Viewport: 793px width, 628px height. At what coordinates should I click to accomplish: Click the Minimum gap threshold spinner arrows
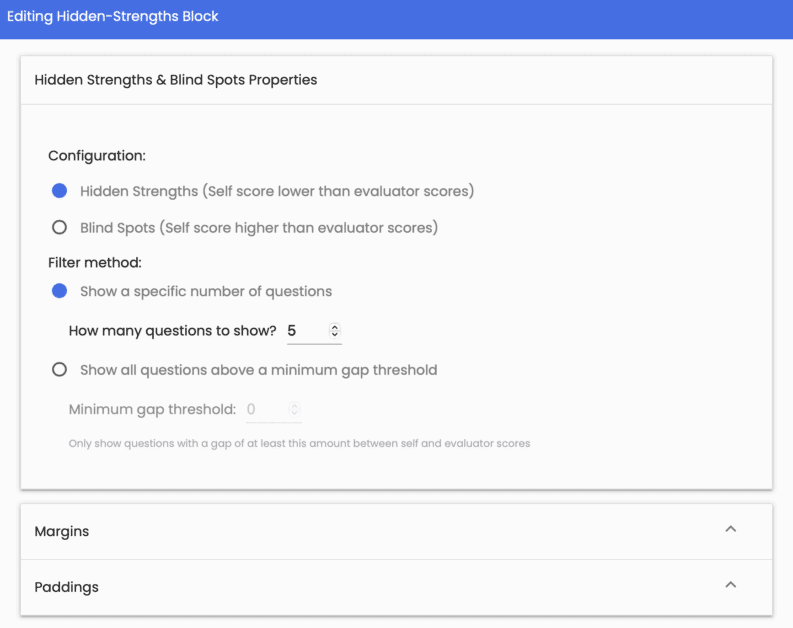click(294, 409)
